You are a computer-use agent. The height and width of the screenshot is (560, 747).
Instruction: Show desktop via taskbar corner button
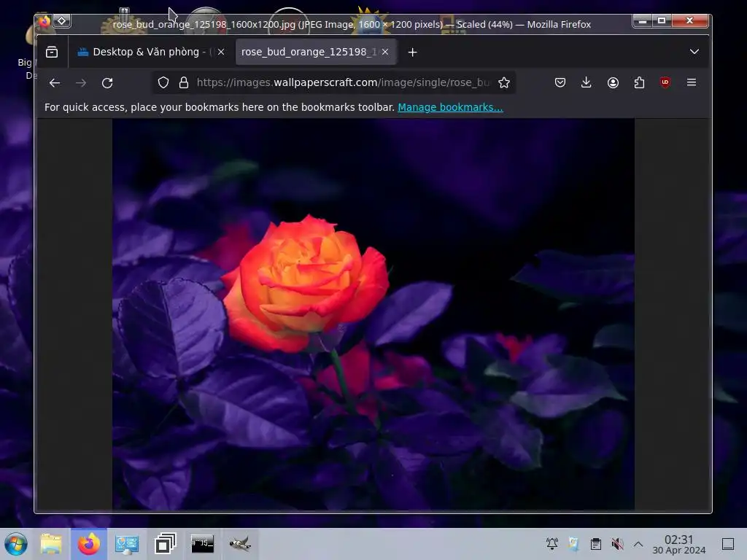(728, 544)
